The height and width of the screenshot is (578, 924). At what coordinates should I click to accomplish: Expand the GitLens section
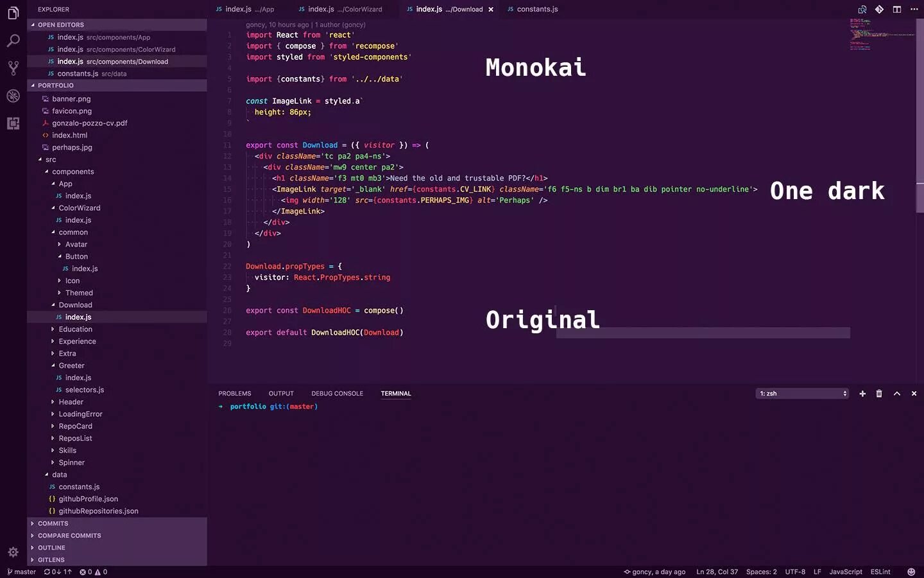[117, 560]
